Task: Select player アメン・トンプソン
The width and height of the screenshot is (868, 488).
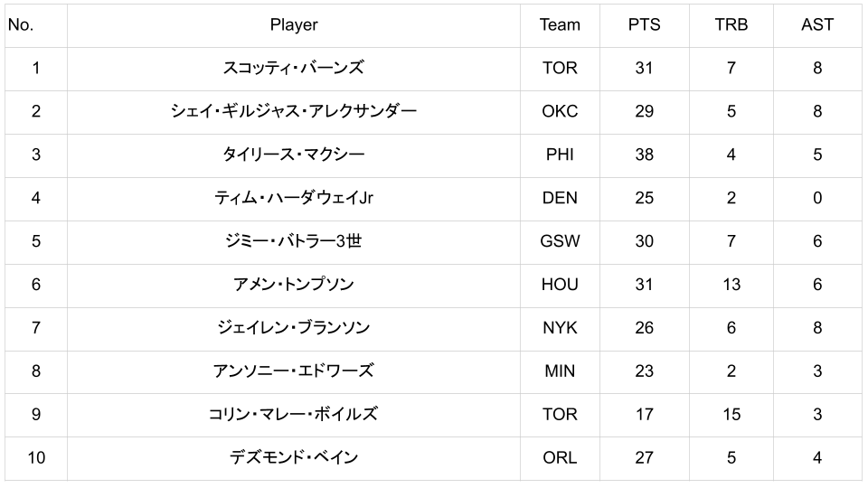Action: pyautogui.click(x=294, y=285)
